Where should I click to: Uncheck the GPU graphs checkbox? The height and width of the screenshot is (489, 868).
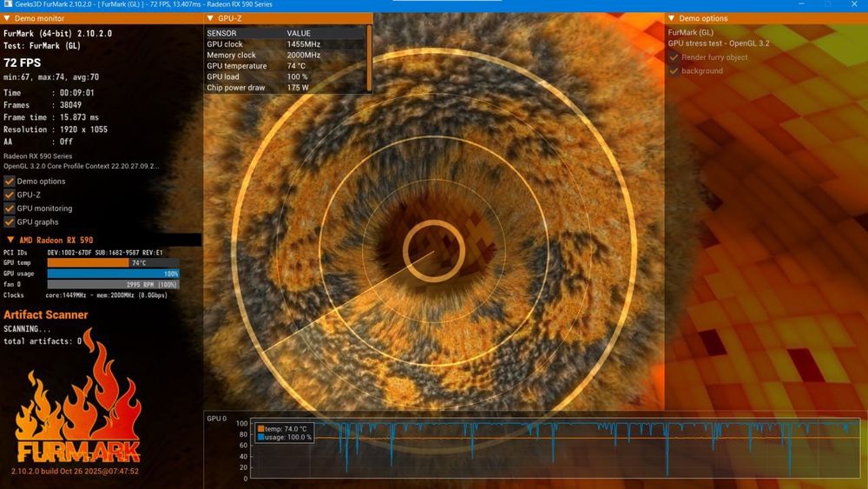tap(10, 222)
